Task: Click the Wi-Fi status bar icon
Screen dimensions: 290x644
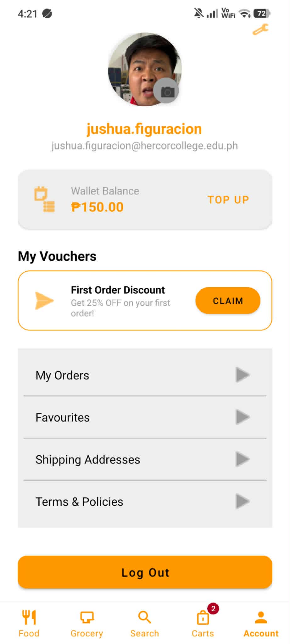Action: tap(244, 14)
